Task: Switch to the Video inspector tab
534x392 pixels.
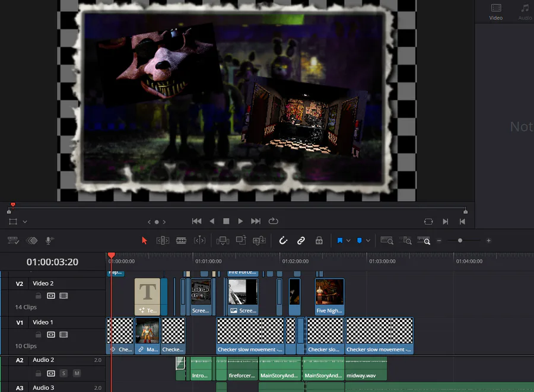Action: [496, 12]
